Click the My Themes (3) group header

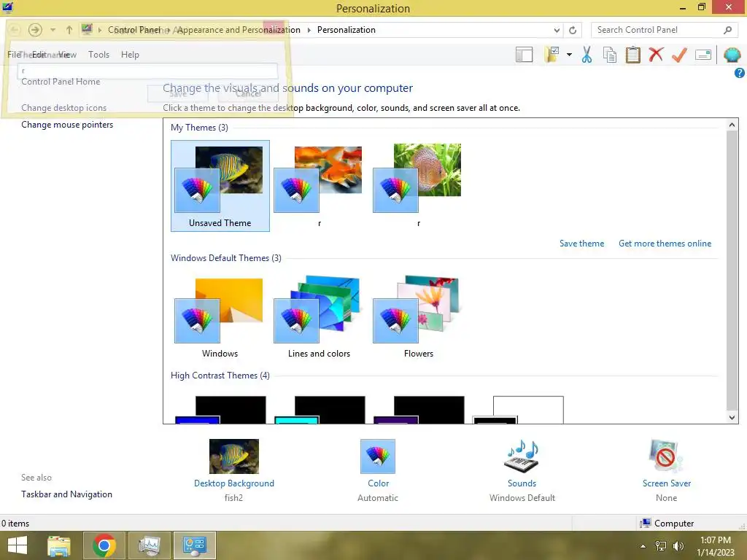[199, 128]
